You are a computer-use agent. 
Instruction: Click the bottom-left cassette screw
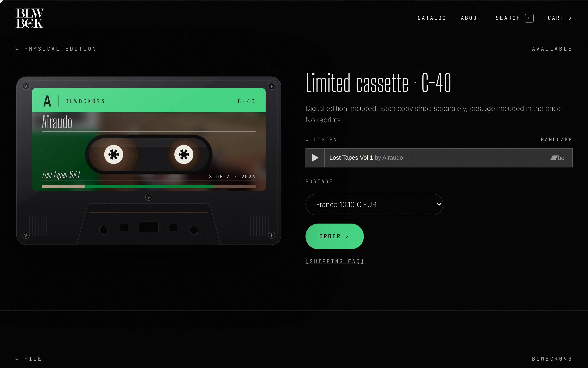pyautogui.click(x=26, y=235)
